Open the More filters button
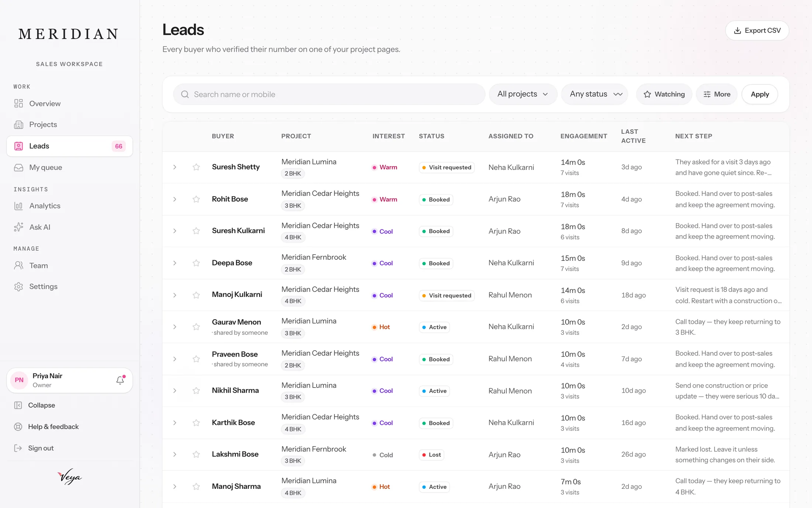 [716, 94]
